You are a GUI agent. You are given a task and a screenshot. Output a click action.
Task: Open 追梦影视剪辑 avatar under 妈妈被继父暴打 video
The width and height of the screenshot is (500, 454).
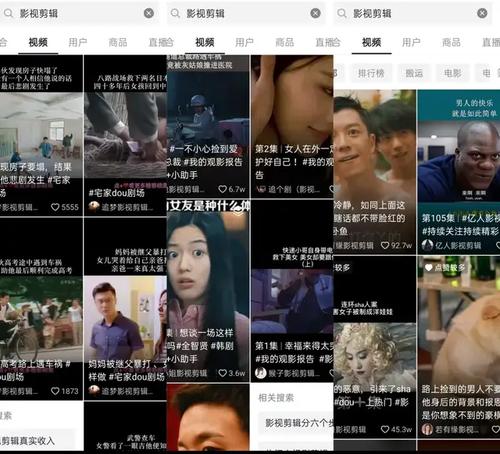click(x=94, y=391)
